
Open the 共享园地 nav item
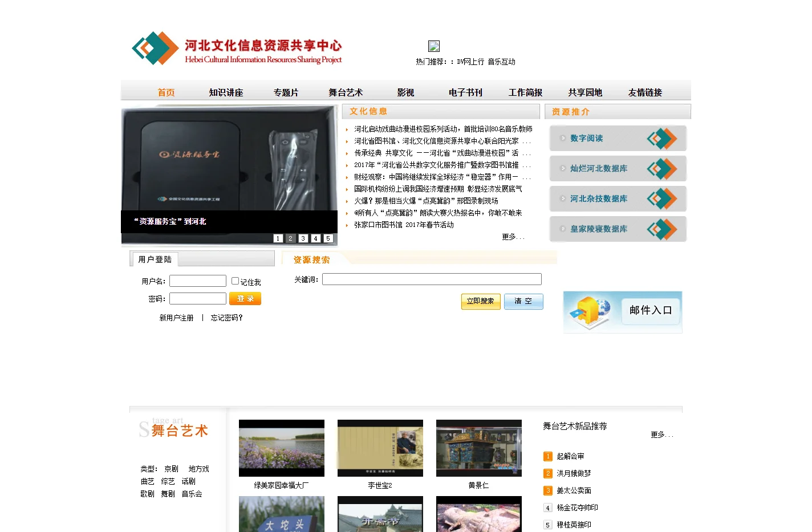[x=585, y=92]
